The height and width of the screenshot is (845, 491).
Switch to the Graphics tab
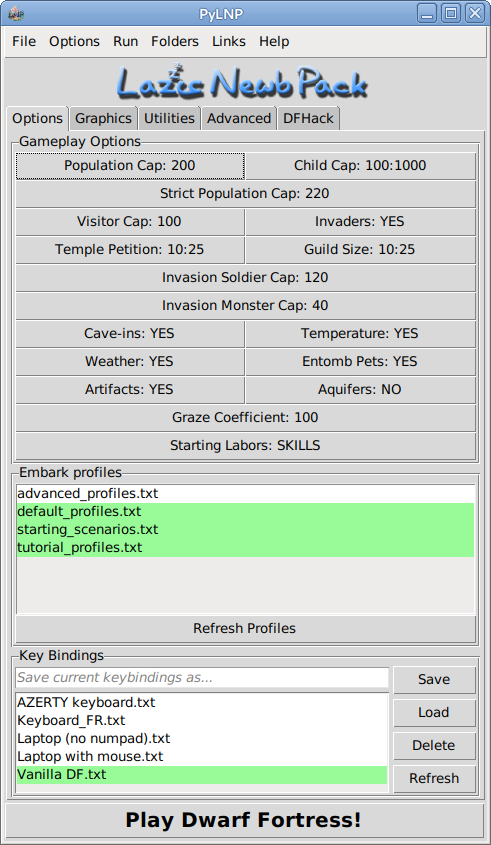point(103,119)
